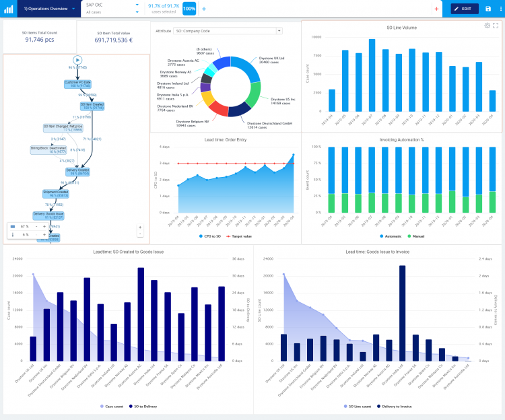
Task: Expand SO Line Volume chart to fullscreen
Action: 496,26
